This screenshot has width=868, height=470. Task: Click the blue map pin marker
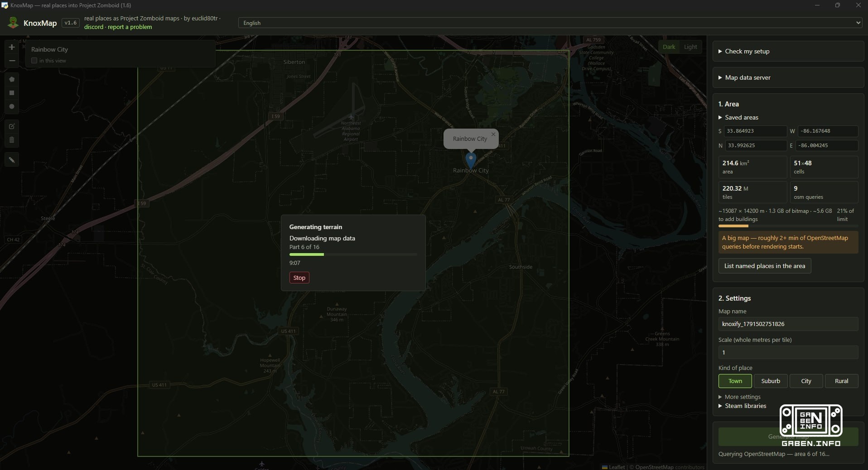[x=471, y=161]
